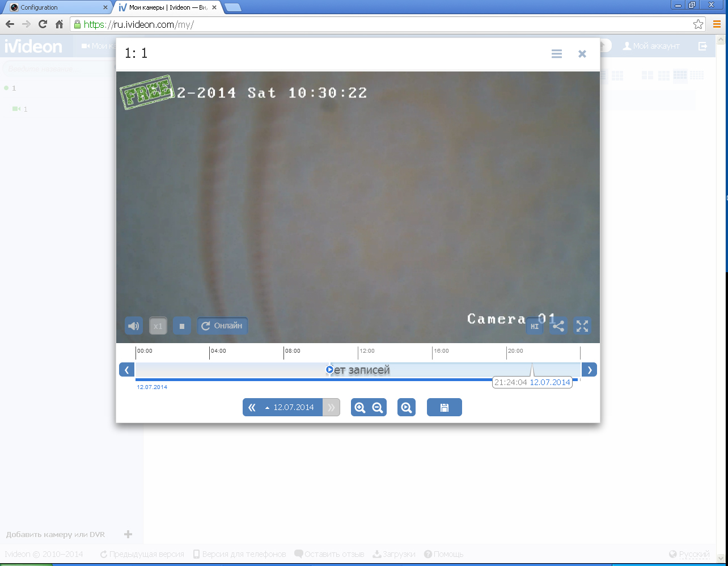Select server 1 in the sidebar tree
The width and height of the screenshot is (728, 566).
tap(14, 88)
